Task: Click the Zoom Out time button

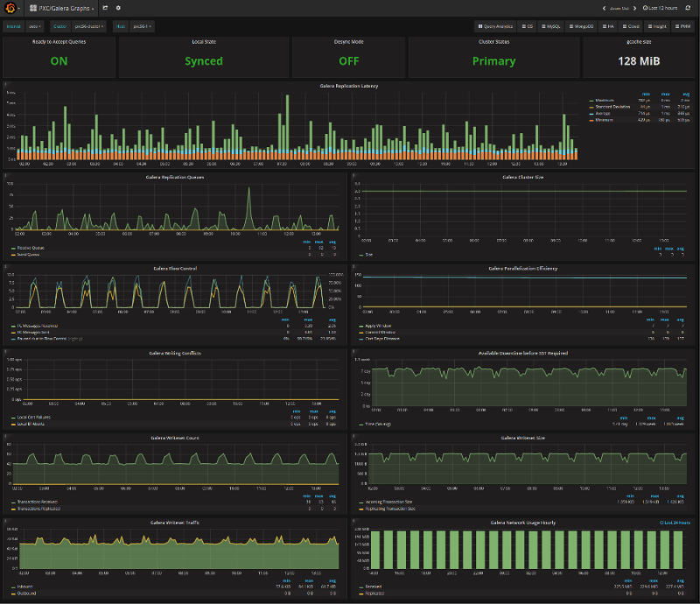Action: point(619,8)
